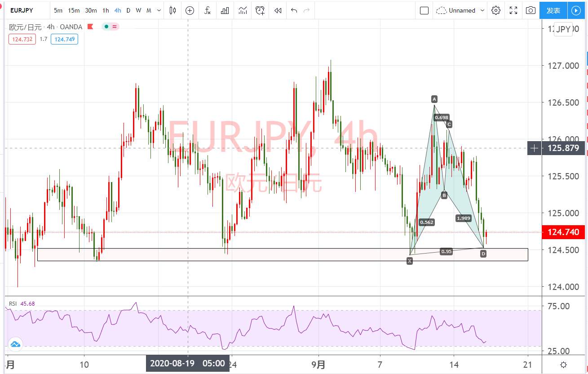Click the Unnamed layout name

(462, 10)
